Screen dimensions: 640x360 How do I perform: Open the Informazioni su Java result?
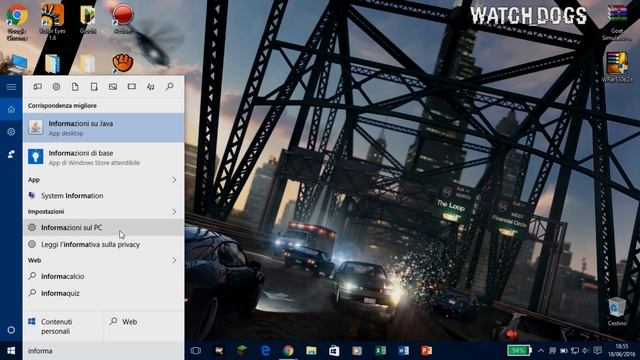104,128
